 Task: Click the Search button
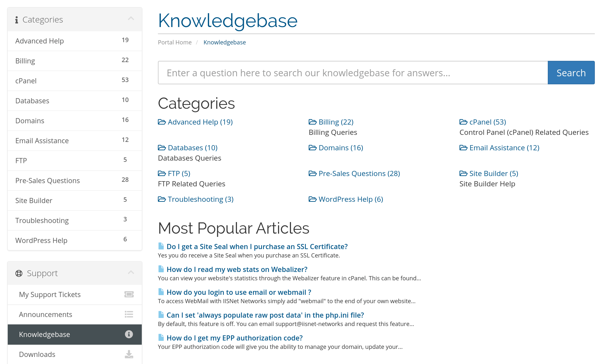[571, 73]
